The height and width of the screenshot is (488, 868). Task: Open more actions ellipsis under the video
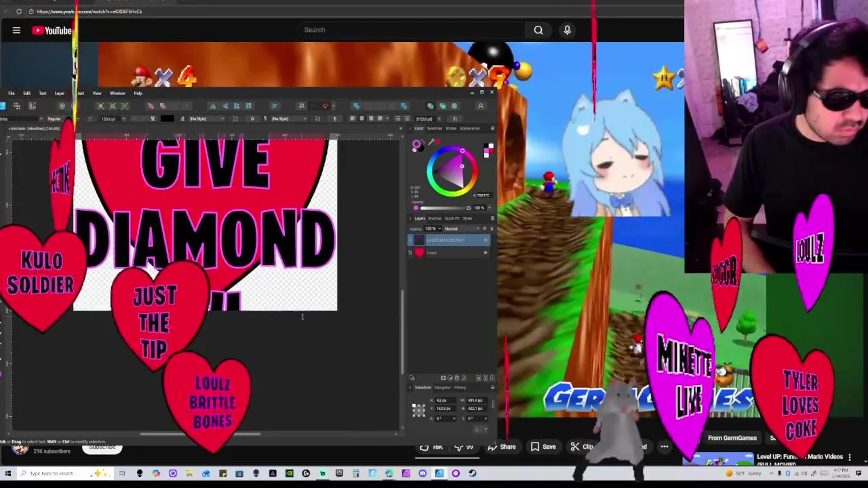(x=665, y=447)
